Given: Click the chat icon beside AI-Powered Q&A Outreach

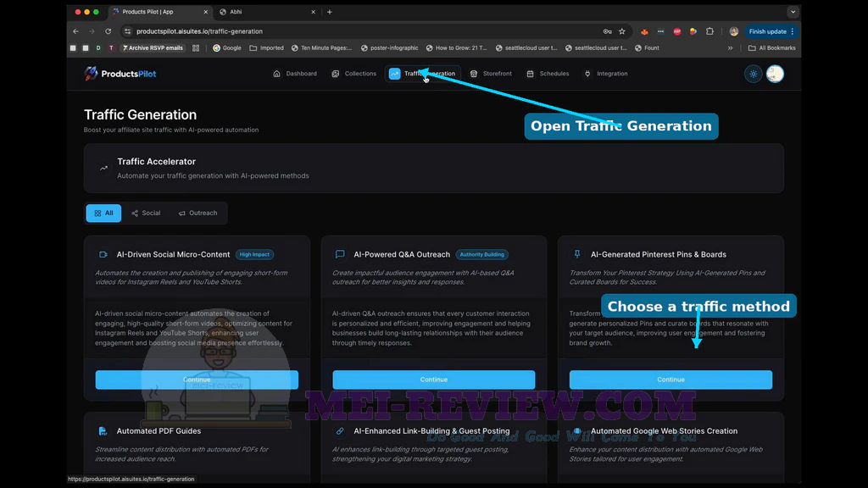Looking at the screenshot, I should coord(340,254).
